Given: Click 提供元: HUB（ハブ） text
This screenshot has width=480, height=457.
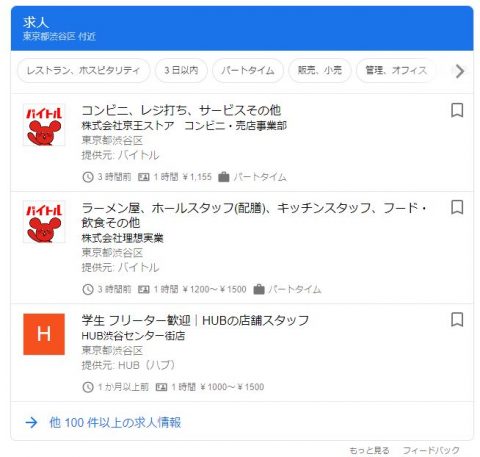Looking at the screenshot, I should pyautogui.click(x=128, y=365).
